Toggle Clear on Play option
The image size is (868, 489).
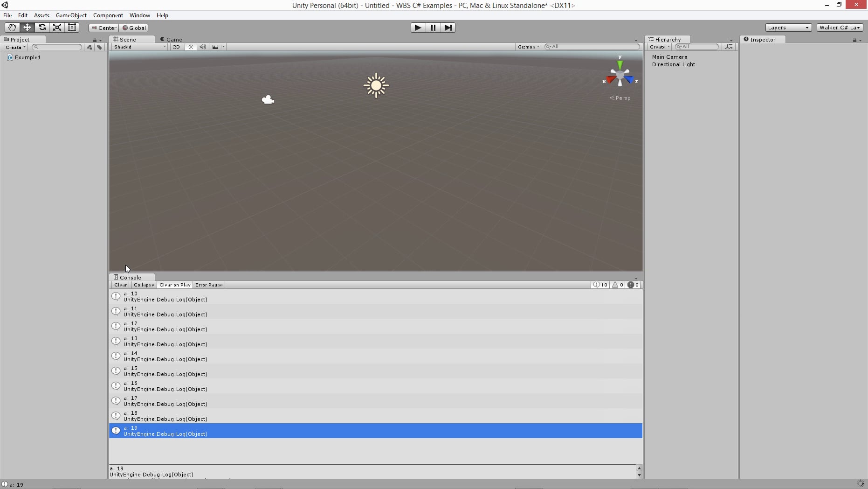pos(175,285)
